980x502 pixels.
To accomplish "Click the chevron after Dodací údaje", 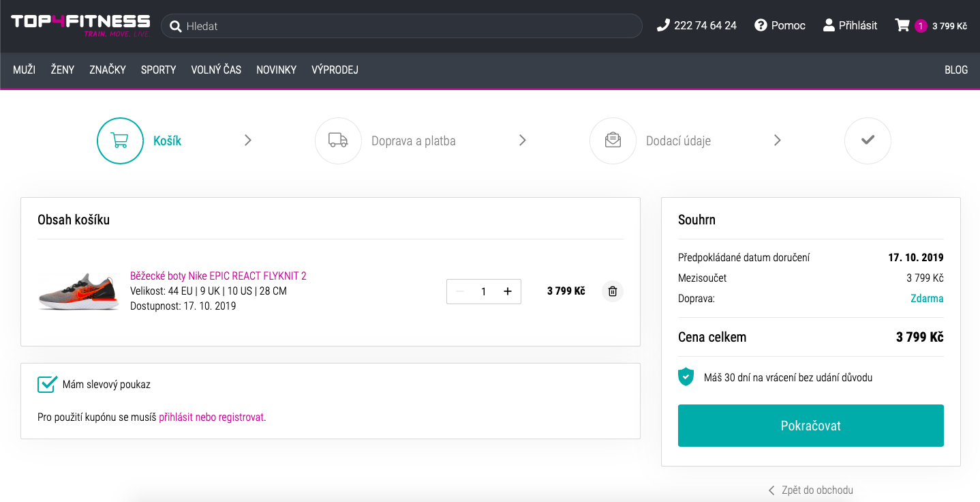I will pos(778,140).
